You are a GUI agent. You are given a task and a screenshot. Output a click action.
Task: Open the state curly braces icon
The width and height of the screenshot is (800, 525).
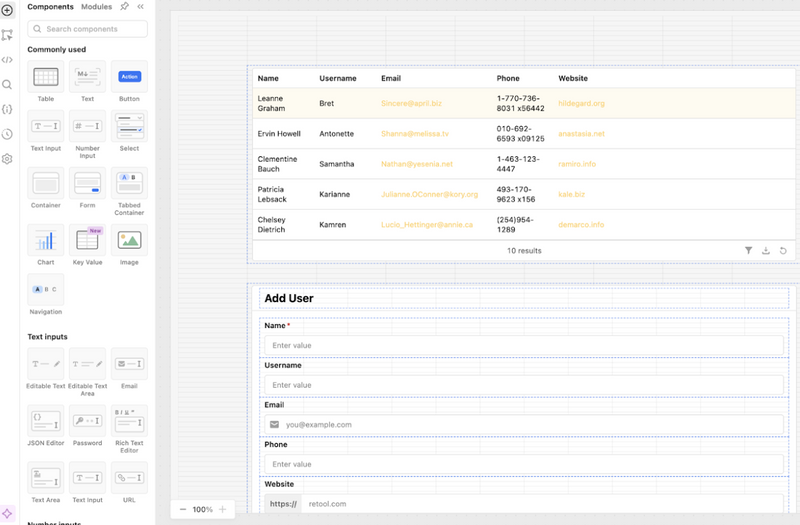point(7,109)
